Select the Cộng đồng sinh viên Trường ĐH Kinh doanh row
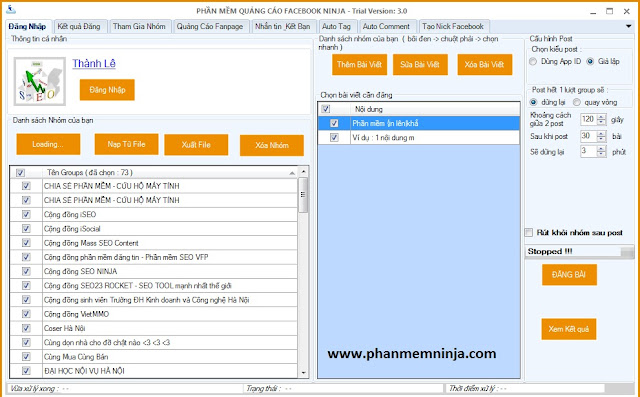640x397 pixels. point(154,300)
